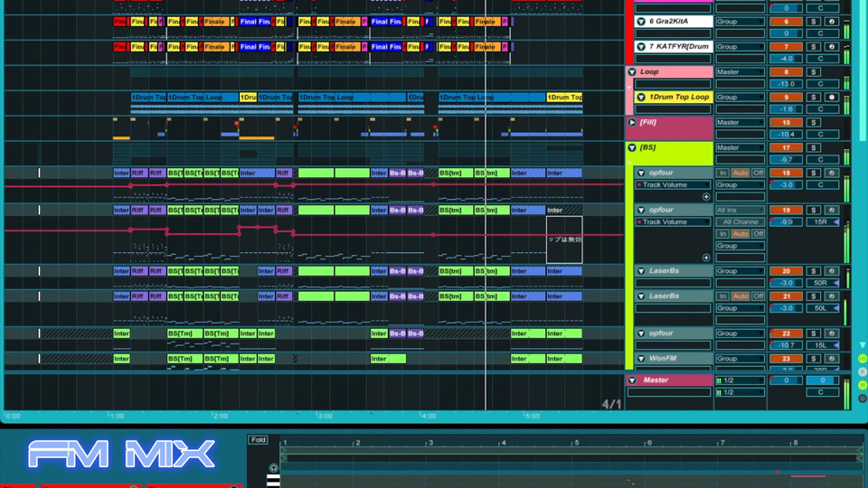868x488 pixels.
Task: Open Track Volume automation chooser on track 19
Action: point(673,222)
